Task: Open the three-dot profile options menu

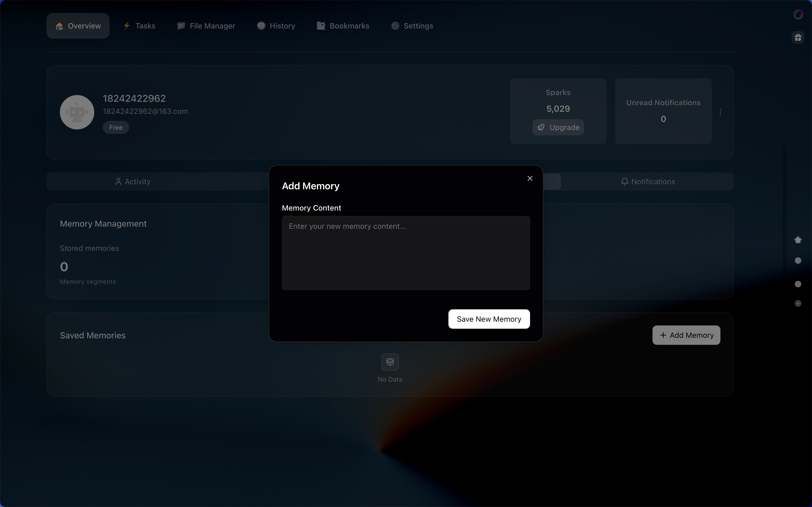Action: [x=720, y=112]
